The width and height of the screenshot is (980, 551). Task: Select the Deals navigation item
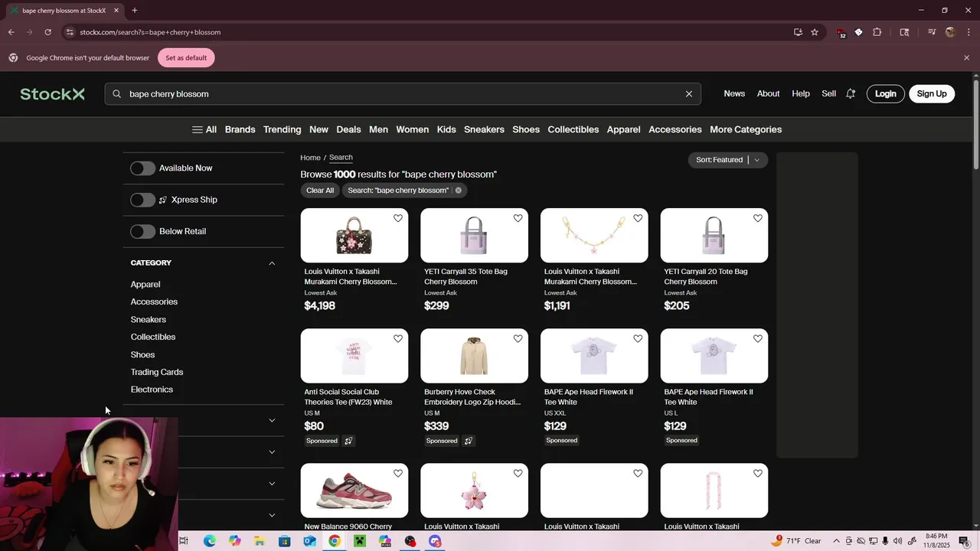348,129
